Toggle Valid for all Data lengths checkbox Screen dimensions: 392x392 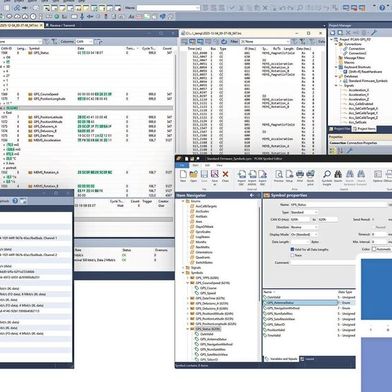tap(292, 249)
